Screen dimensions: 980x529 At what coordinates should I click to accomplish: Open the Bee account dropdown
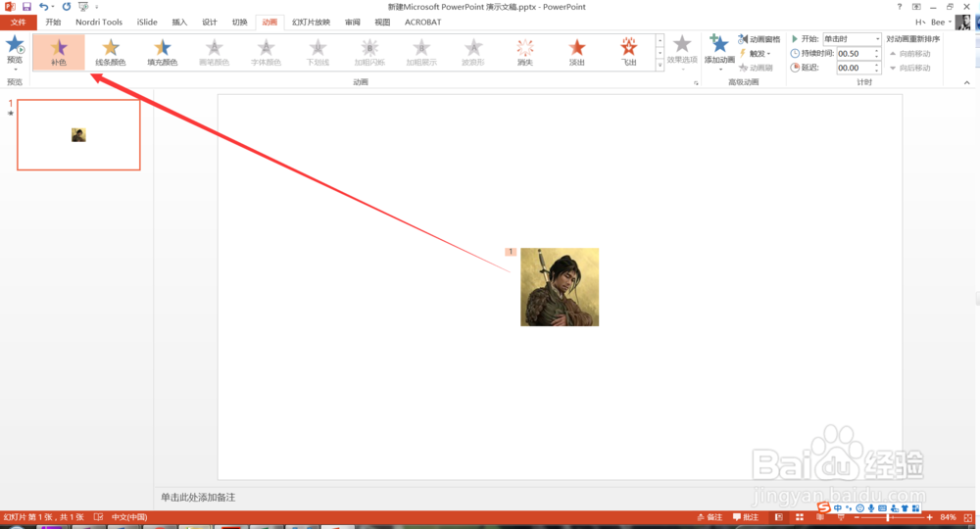941,23
